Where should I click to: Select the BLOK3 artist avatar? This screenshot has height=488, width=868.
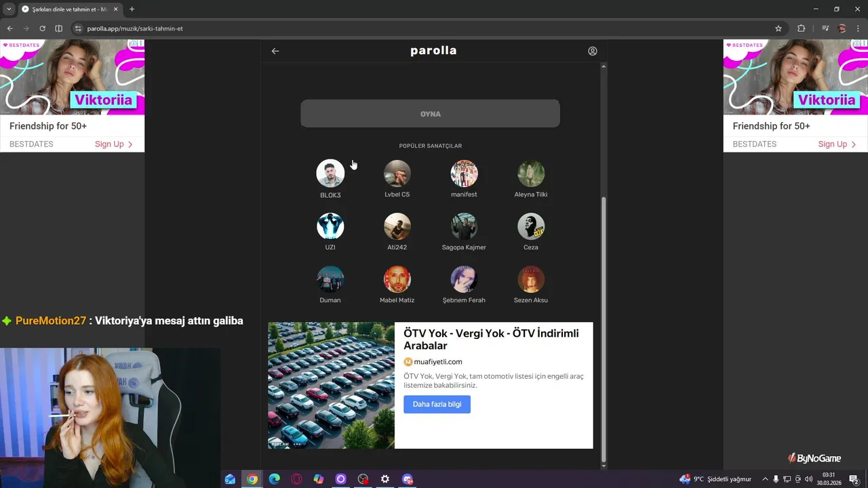[x=330, y=174]
